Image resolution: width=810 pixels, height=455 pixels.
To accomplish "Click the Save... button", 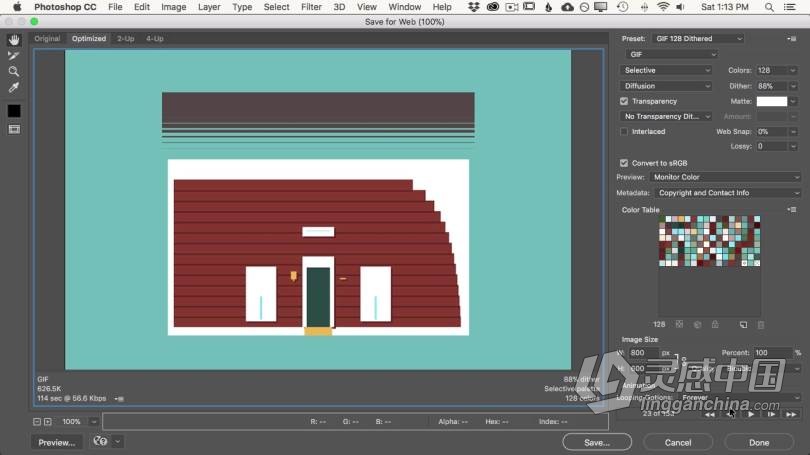I will [x=597, y=442].
